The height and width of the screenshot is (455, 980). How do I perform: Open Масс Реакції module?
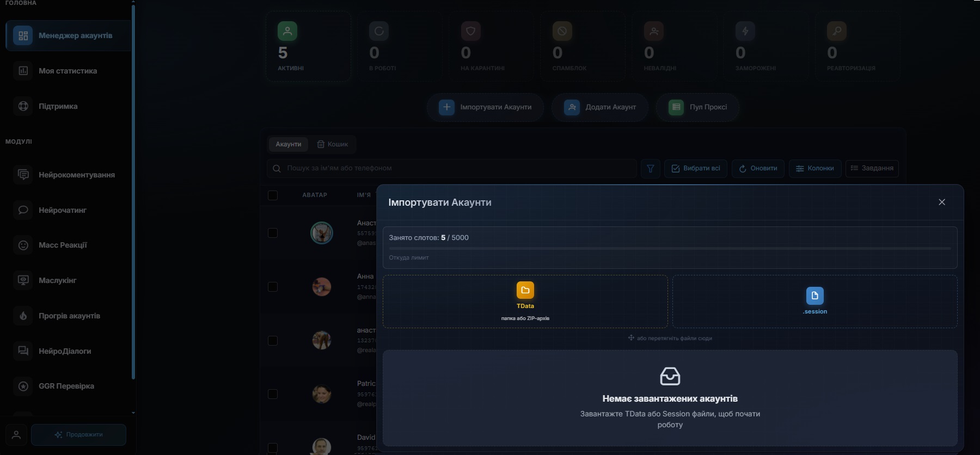[68, 245]
